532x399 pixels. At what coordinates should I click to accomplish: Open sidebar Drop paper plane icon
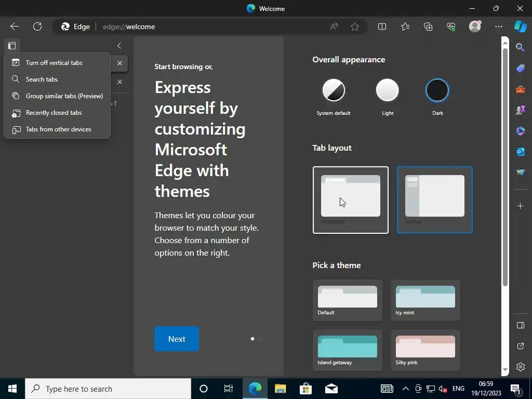[x=521, y=172]
